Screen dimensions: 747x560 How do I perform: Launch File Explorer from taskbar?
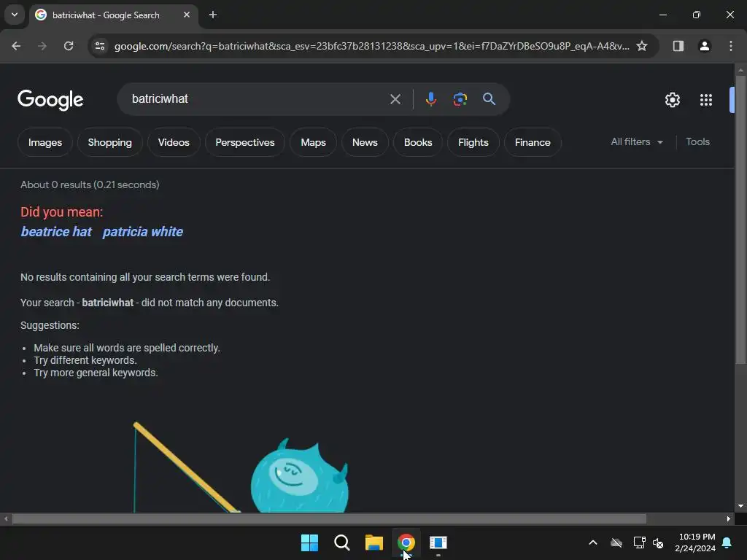coord(374,542)
